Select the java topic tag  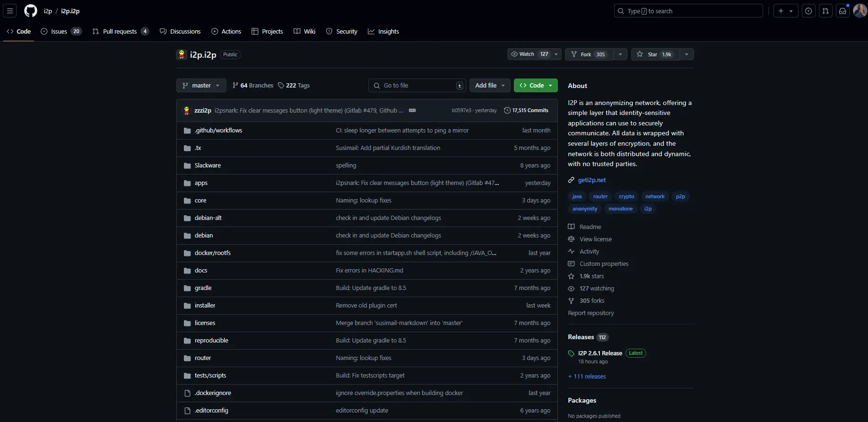pyautogui.click(x=577, y=196)
